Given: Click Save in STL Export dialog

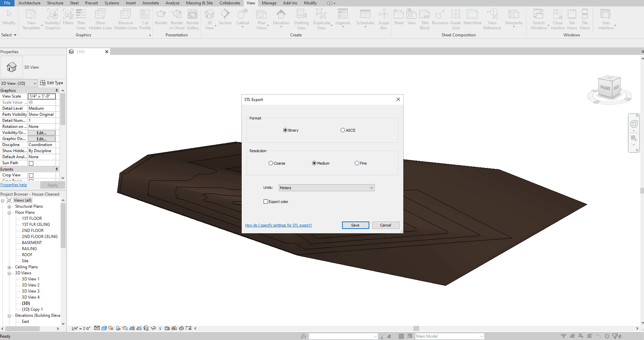Looking at the screenshot, I should (355, 225).
